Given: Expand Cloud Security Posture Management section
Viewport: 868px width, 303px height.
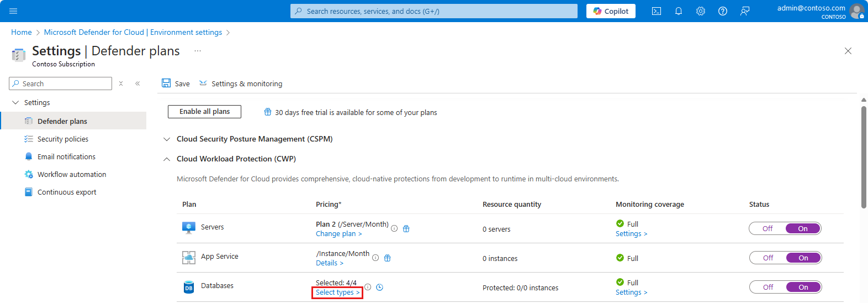Looking at the screenshot, I should [x=167, y=139].
